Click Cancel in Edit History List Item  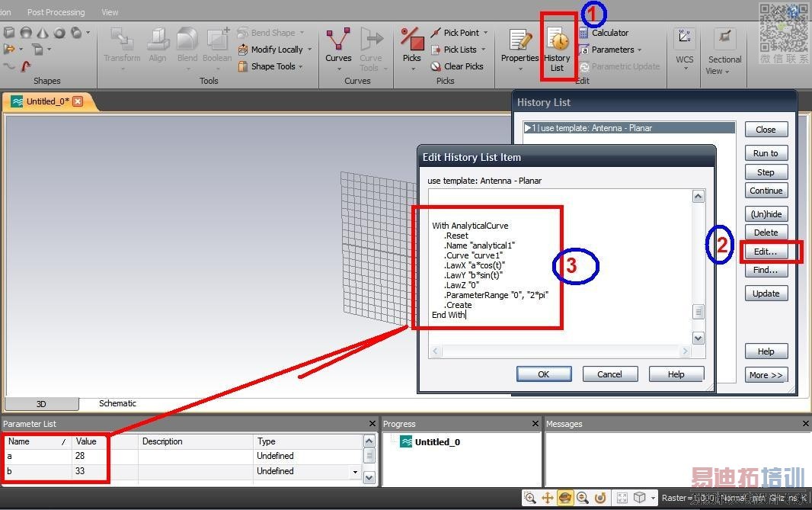coord(610,374)
